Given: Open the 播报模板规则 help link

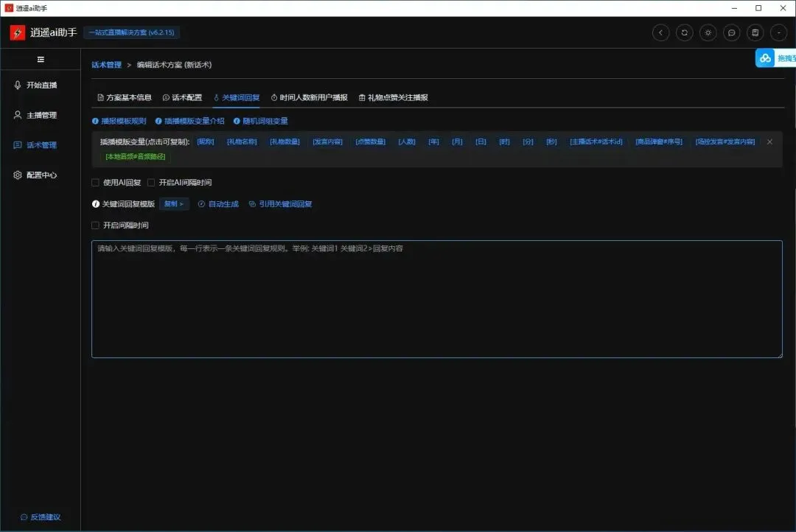Looking at the screenshot, I should pos(124,122).
